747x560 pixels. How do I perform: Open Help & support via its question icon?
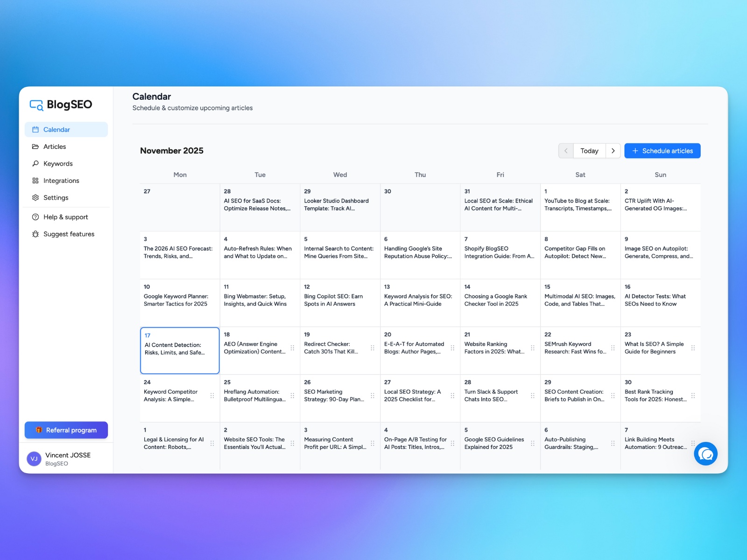35,217
